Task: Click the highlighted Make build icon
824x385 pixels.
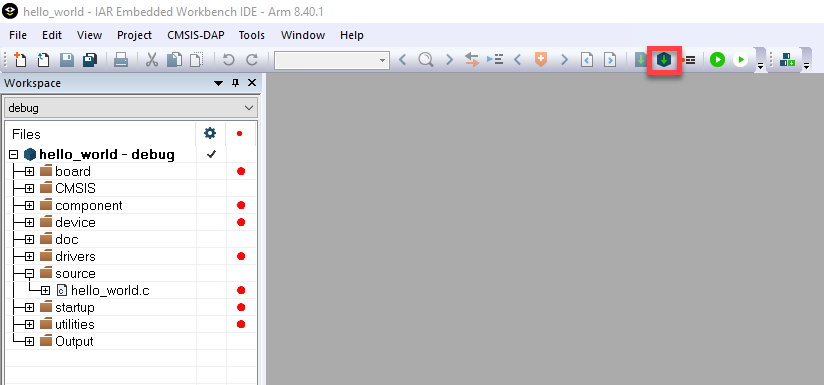Action: (x=664, y=60)
